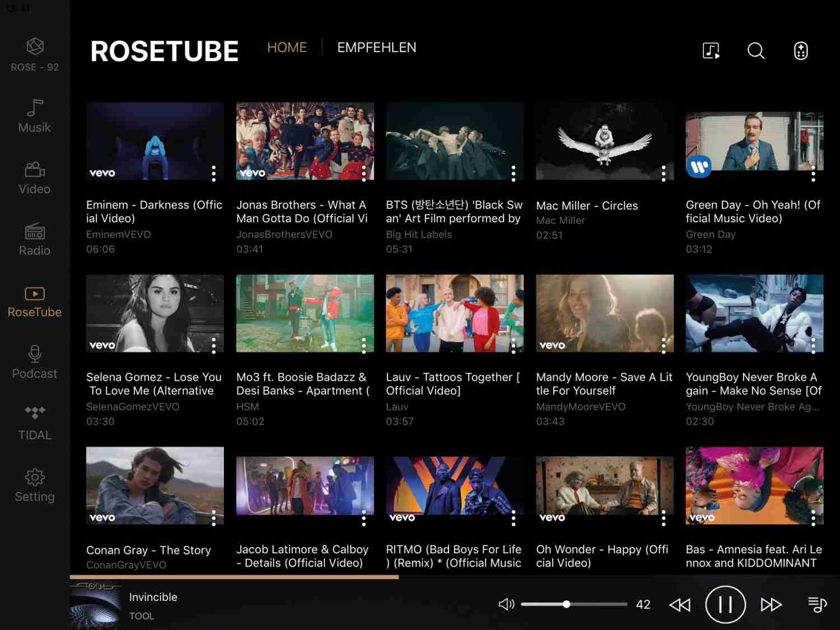Open options for Jacob Latimore Details video
This screenshot has height=630, width=840.
click(x=363, y=518)
